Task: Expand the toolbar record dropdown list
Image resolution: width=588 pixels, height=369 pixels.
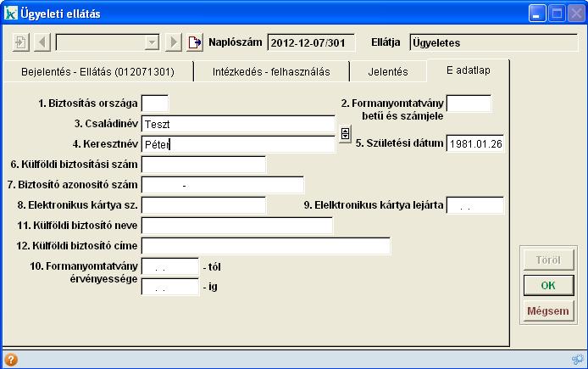Action: tap(152, 42)
